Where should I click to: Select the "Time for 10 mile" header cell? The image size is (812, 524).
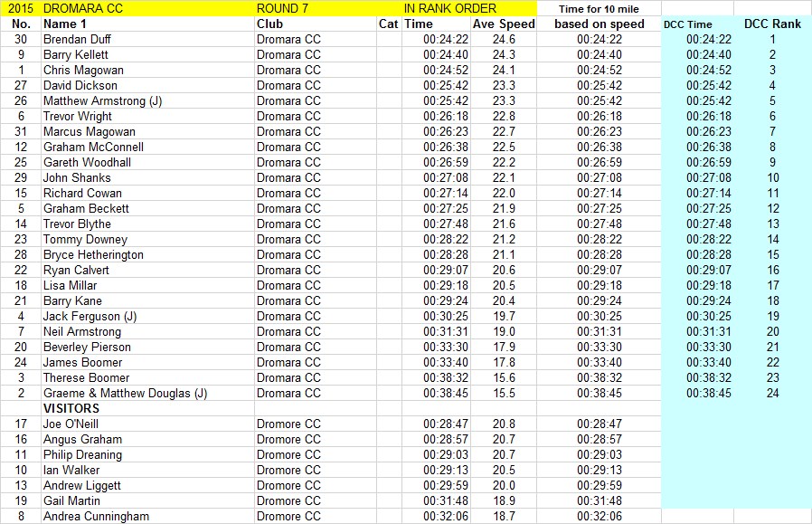click(599, 9)
